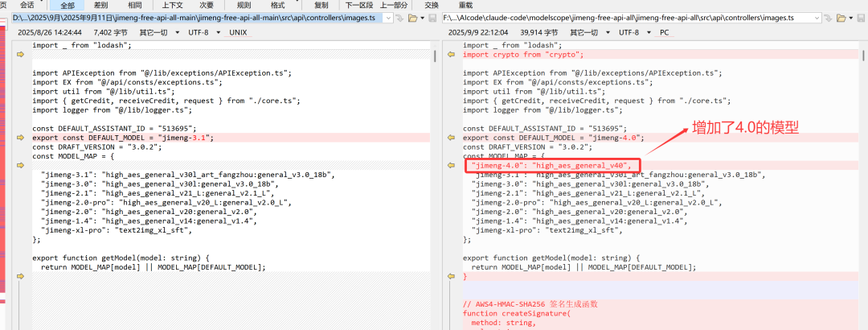Open the 会话 session menu
The image size is (868, 330).
pyautogui.click(x=26, y=5)
